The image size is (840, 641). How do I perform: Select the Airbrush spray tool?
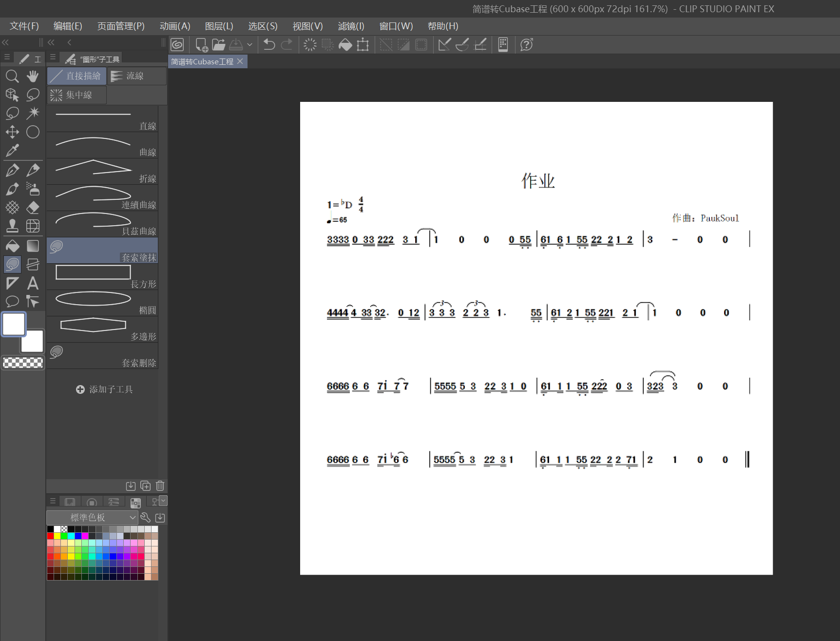[33, 189]
